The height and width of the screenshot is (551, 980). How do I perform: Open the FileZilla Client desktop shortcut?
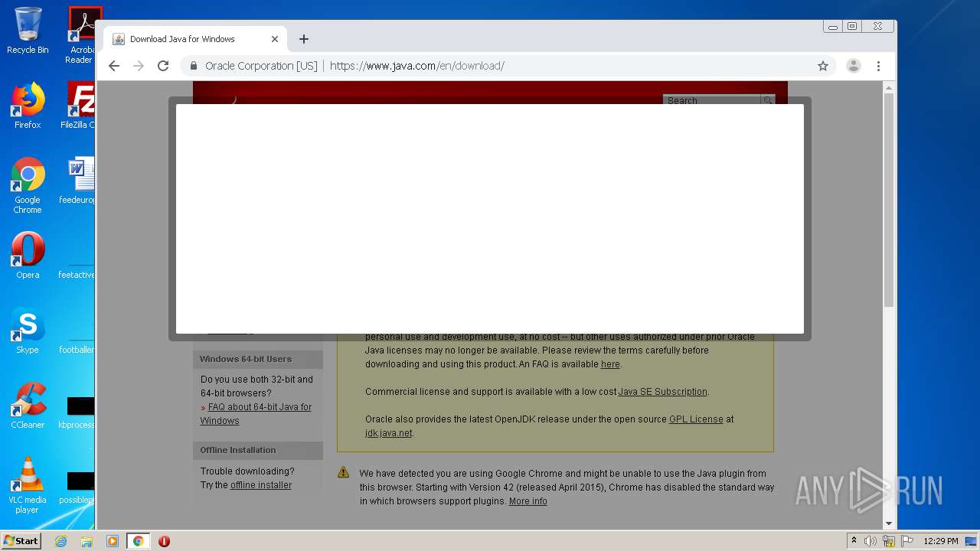pyautogui.click(x=78, y=106)
